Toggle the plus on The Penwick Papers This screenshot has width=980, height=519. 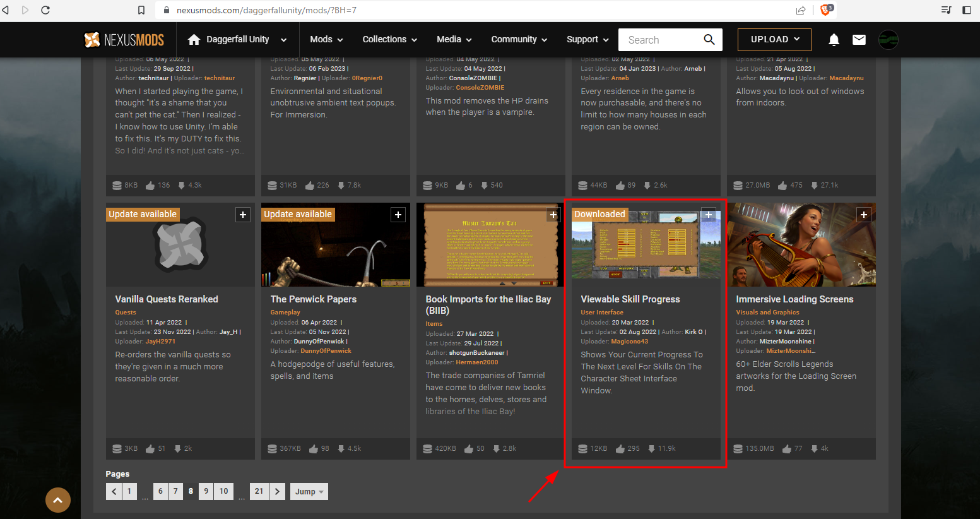(x=398, y=215)
